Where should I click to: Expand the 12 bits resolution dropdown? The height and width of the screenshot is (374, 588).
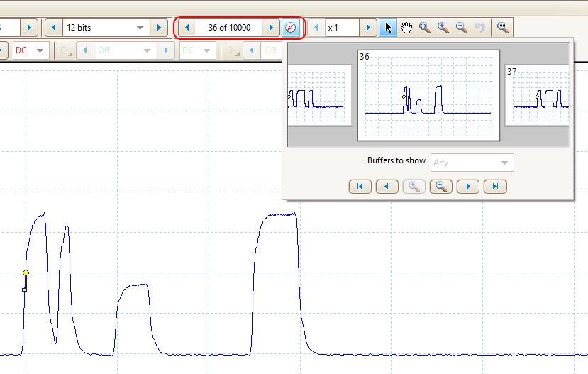point(138,28)
